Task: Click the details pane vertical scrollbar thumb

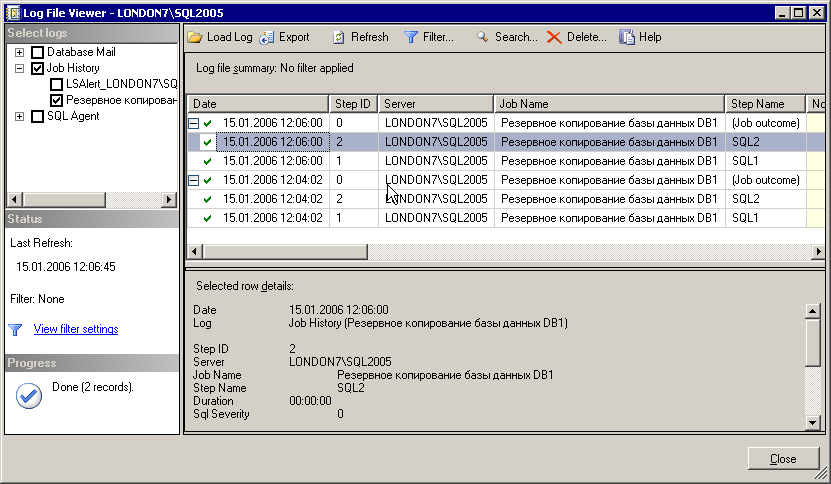Action: [x=812, y=342]
